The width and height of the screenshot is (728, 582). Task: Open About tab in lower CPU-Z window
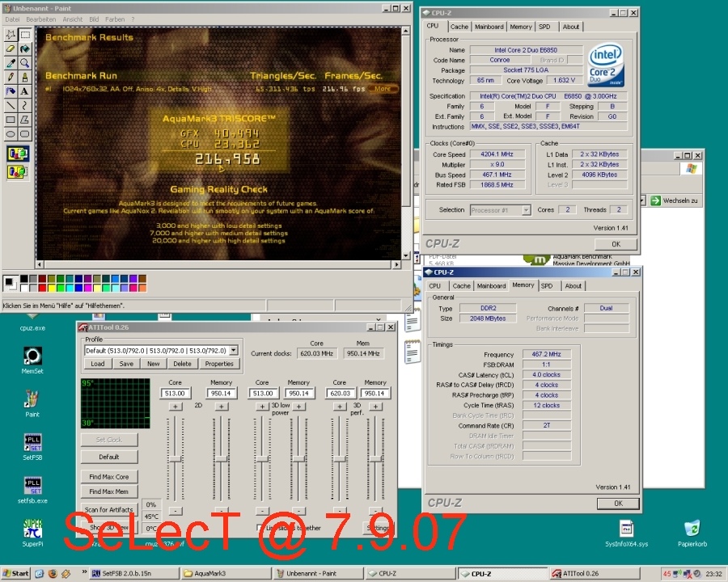[x=573, y=286]
